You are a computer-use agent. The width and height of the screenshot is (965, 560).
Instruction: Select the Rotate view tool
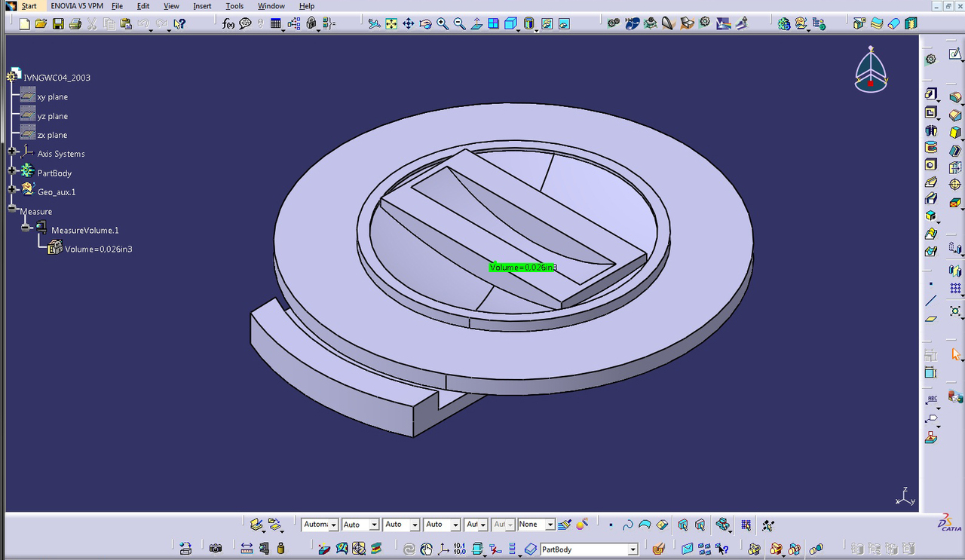click(425, 24)
